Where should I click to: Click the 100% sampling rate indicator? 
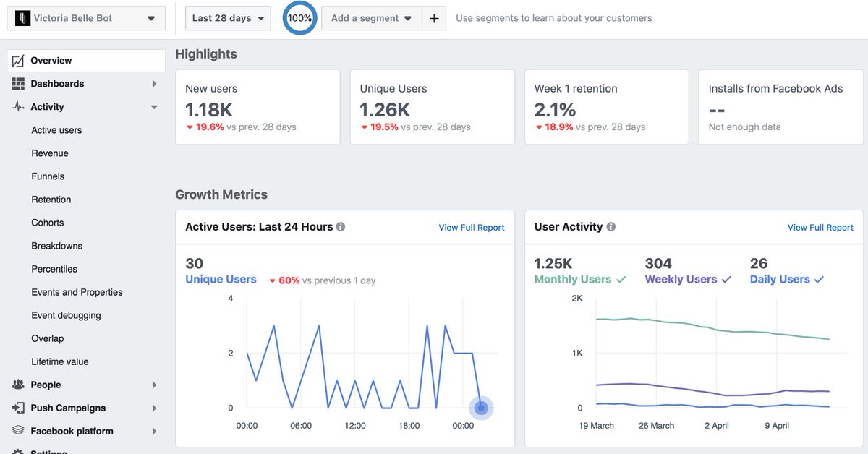point(299,17)
